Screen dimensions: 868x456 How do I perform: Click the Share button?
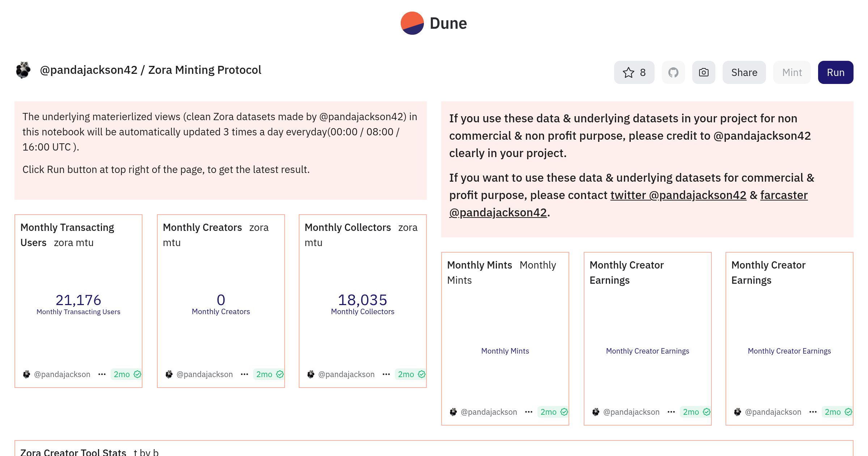(x=744, y=72)
